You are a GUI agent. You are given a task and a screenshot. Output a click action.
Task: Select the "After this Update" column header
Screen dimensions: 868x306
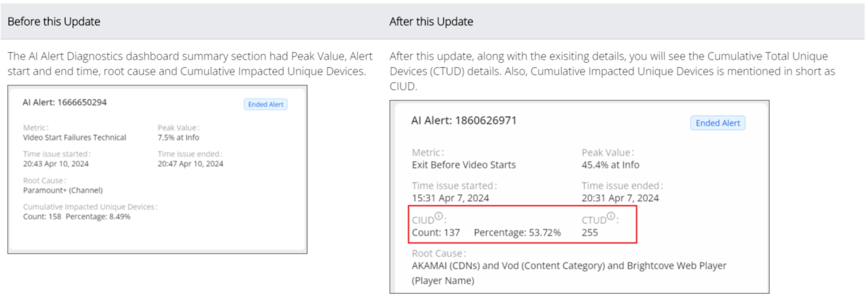pyautogui.click(x=431, y=22)
